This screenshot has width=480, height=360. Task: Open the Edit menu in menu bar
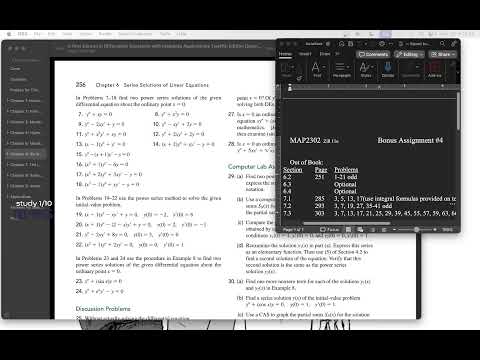click(x=52, y=34)
